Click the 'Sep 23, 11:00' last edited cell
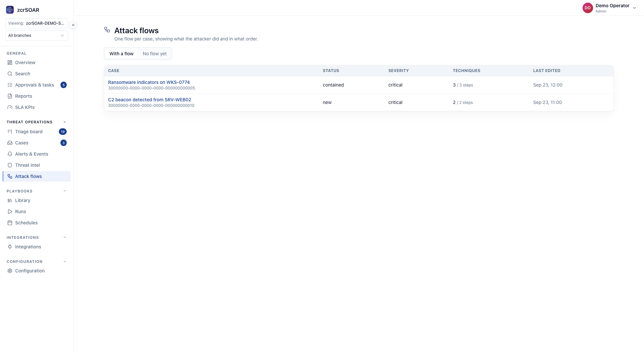Screen dimensions: 644x352 tap(547, 102)
